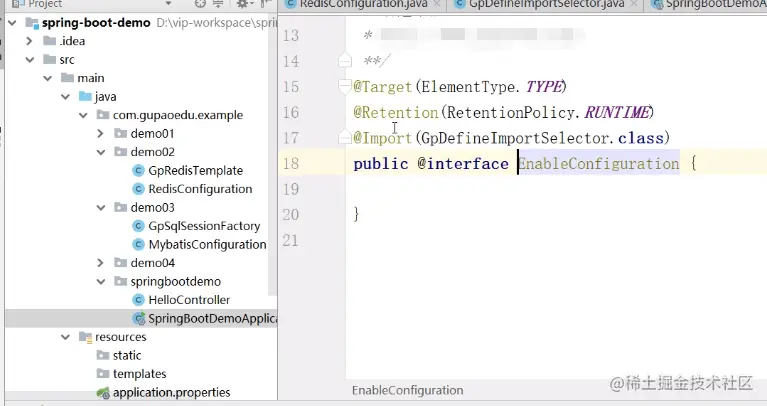This screenshot has height=406, width=767.
Task: Click the GpSqlSessionFactory class icon
Action: click(138, 226)
